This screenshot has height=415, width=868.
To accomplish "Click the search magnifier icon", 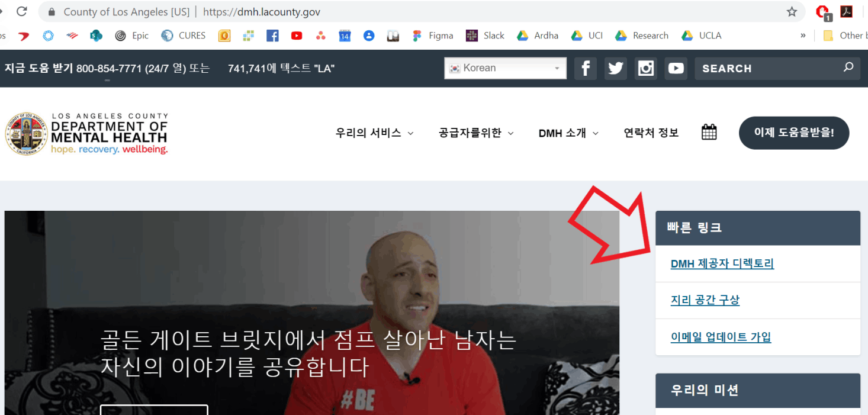I will click(848, 67).
